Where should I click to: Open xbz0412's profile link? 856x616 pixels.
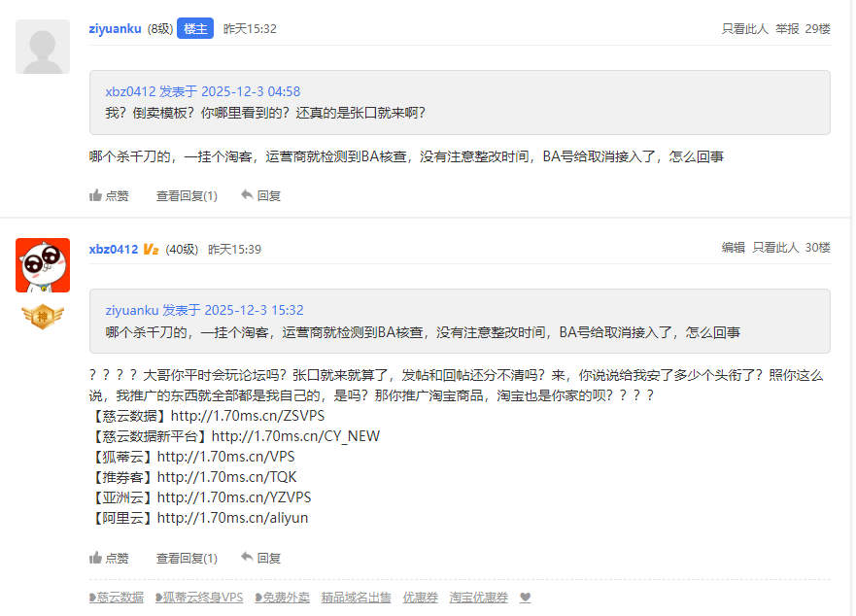(115, 248)
